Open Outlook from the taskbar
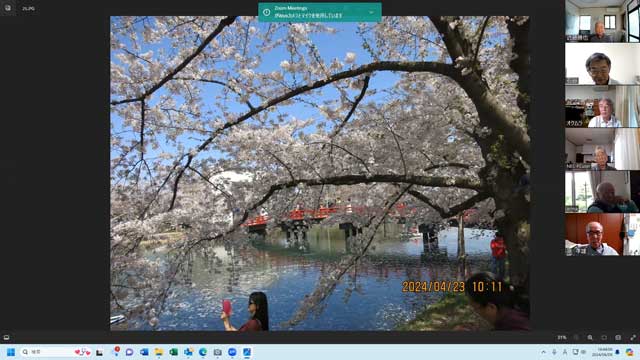The image size is (640, 360). [144, 352]
